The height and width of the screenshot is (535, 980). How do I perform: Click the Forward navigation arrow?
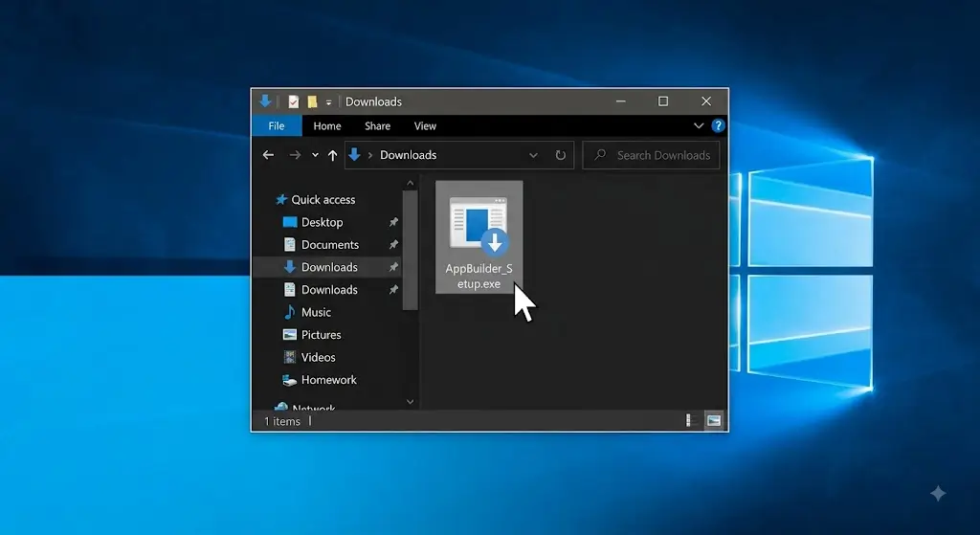[295, 155]
